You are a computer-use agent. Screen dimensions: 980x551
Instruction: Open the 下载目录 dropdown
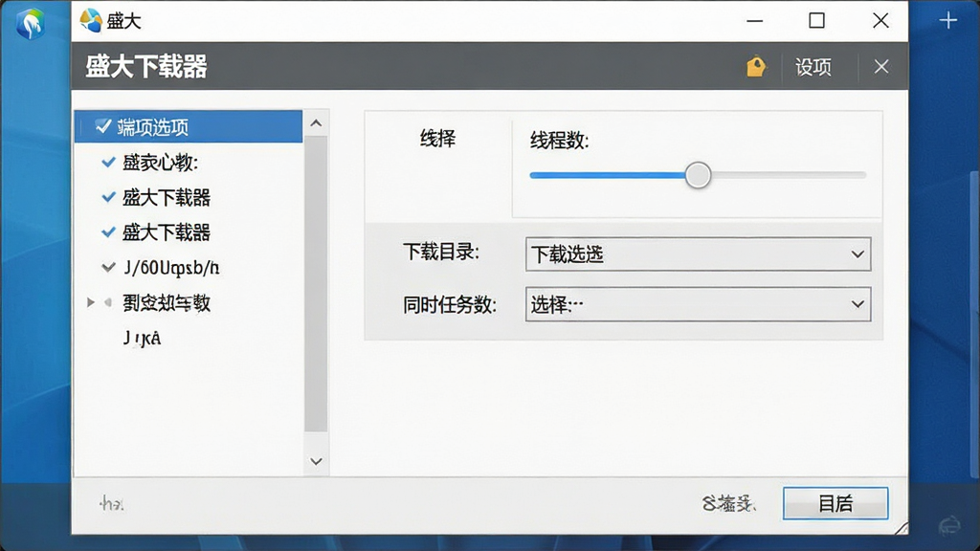(x=698, y=254)
